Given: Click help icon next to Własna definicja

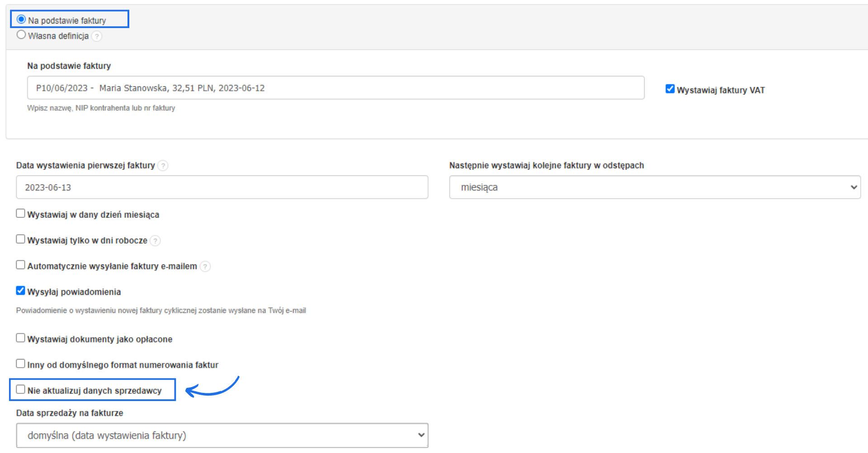Looking at the screenshot, I should coord(97,36).
